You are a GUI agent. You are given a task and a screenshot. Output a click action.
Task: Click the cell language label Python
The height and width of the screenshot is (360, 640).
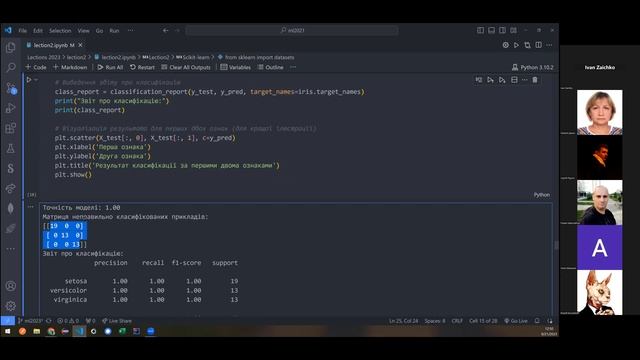542,195
